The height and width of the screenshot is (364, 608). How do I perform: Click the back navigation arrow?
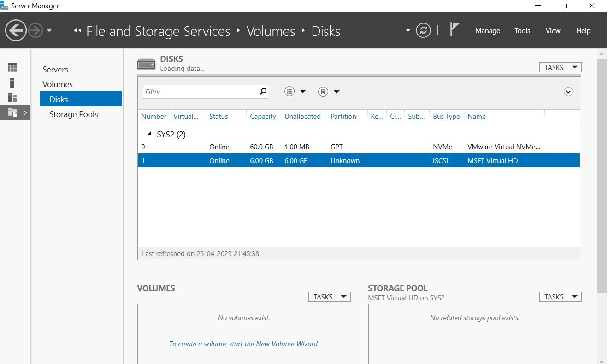pyautogui.click(x=16, y=31)
